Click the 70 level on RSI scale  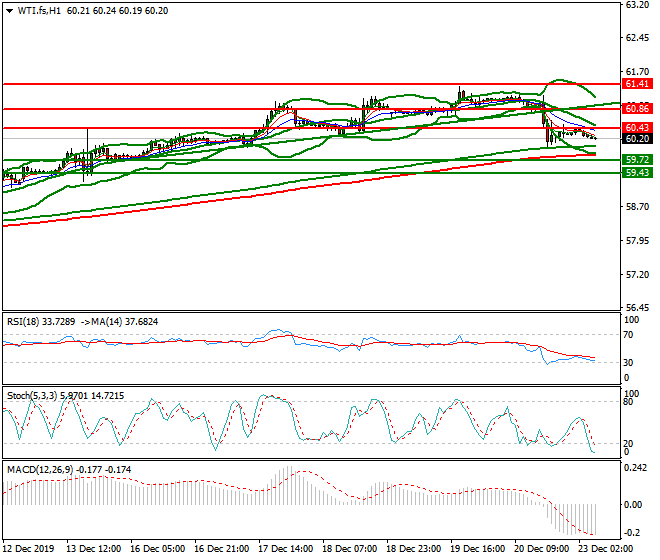pos(628,335)
